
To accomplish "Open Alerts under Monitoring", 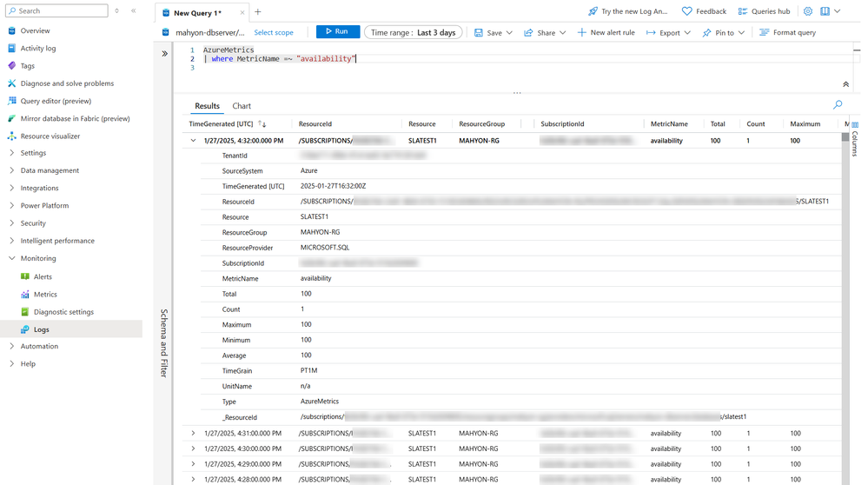I will [x=43, y=276].
